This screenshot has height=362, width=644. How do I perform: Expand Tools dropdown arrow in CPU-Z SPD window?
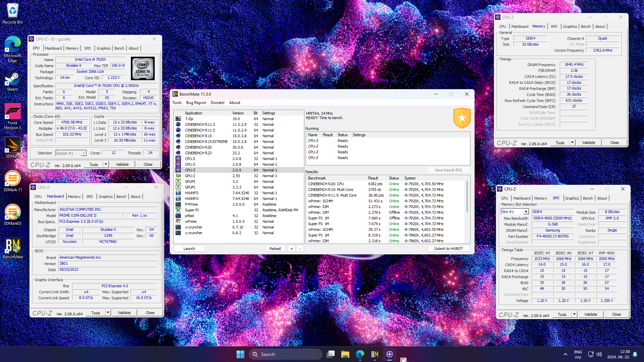tap(575, 314)
